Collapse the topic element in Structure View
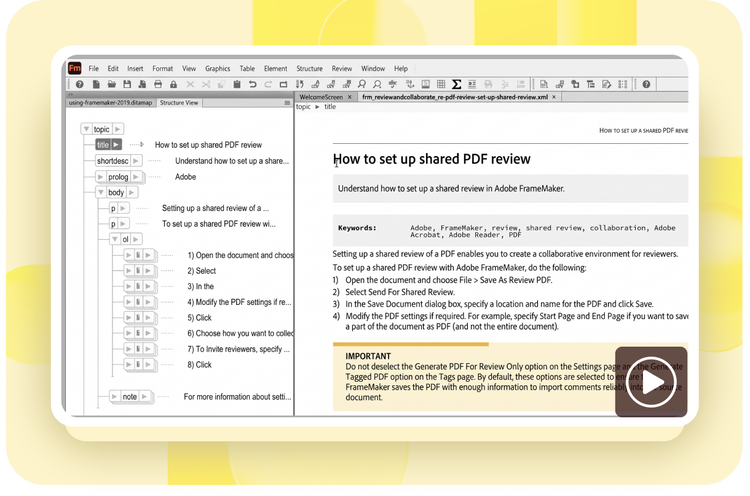 (x=86, y=129)
